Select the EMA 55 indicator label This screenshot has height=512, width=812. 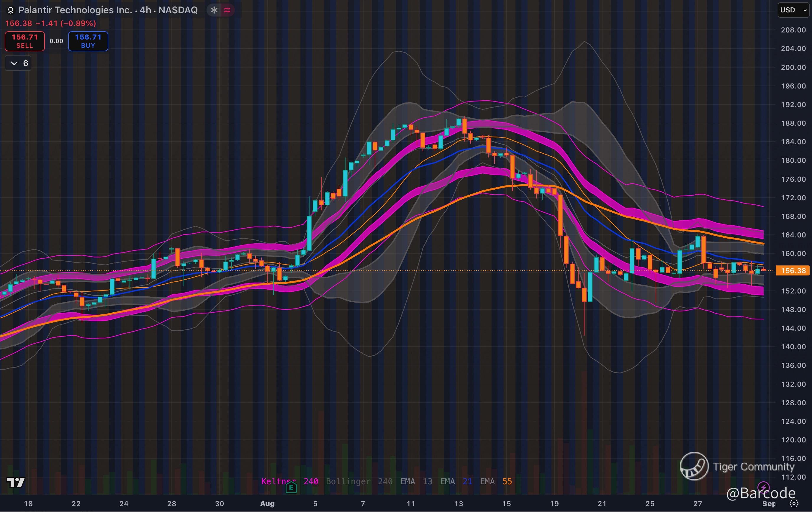point(496,481)
